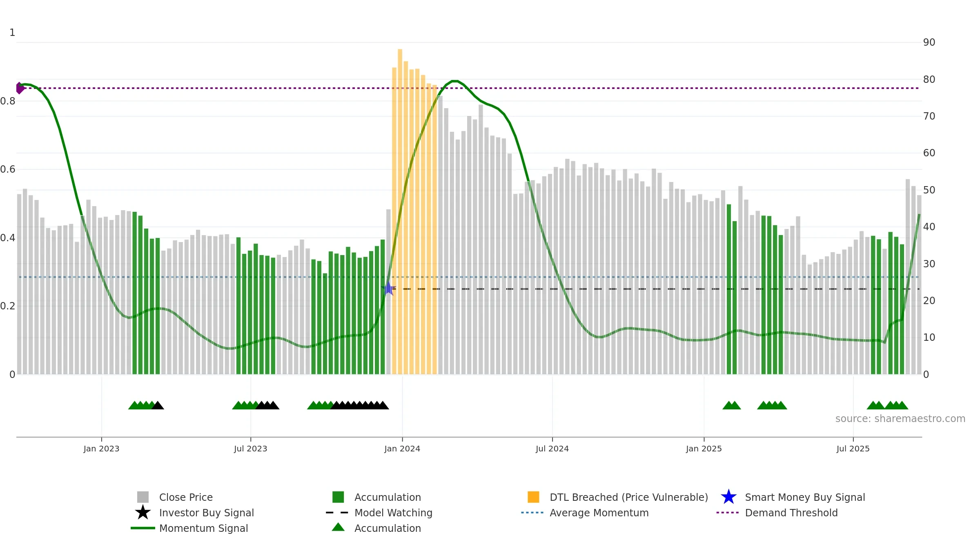The height and width of the screenshot is (551, 980).
Task: Click the Jan 2023 axis label
Action: coord(101,449)
